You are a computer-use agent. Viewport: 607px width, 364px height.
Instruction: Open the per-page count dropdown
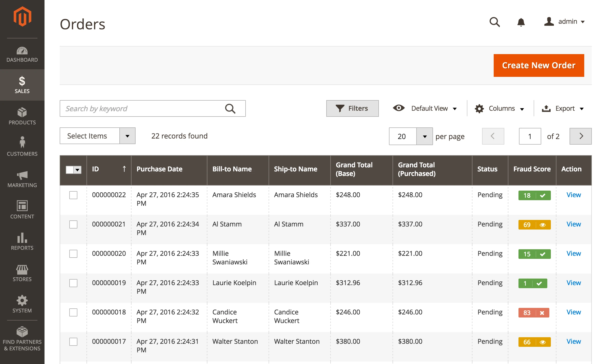click(x=425, y=136)
